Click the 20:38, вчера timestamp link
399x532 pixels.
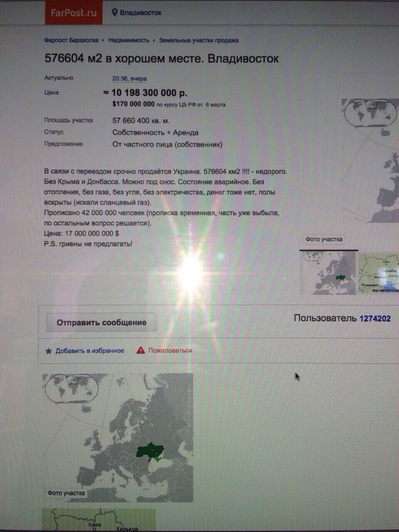(129, 79)
